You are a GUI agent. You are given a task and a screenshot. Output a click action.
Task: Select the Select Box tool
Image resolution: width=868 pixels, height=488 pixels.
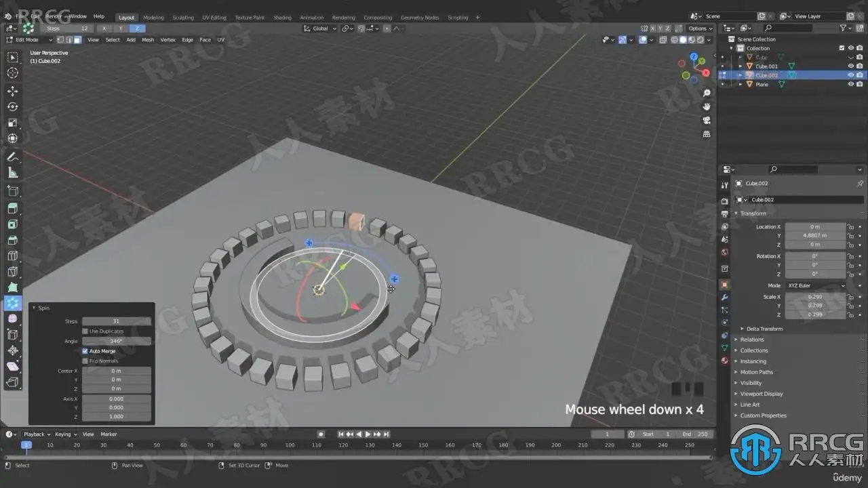[x=12, y=57]
